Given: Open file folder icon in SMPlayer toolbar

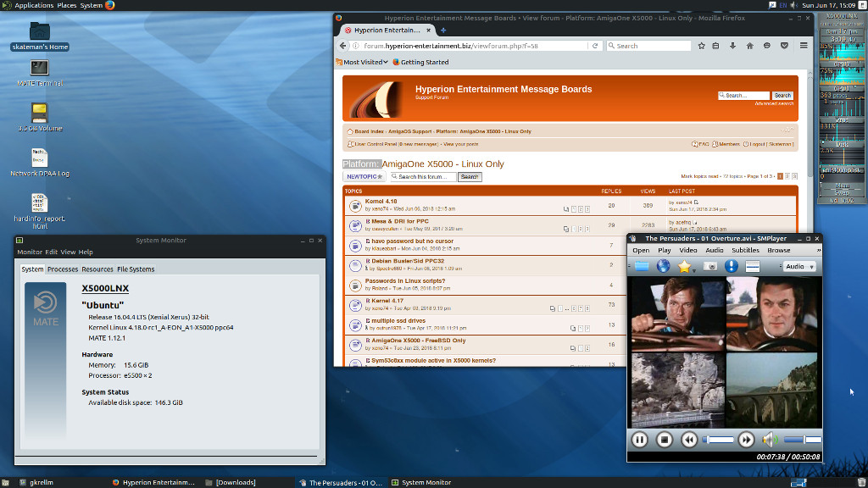Looking at the screenshot, I should (x=642, y=266).
